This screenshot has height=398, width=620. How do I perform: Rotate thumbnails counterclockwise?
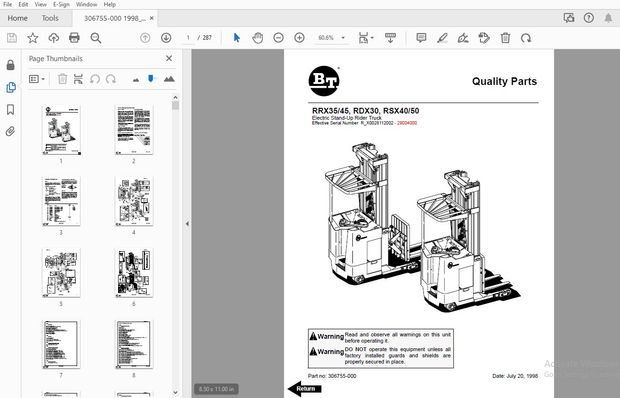click(x=95, y=79)
